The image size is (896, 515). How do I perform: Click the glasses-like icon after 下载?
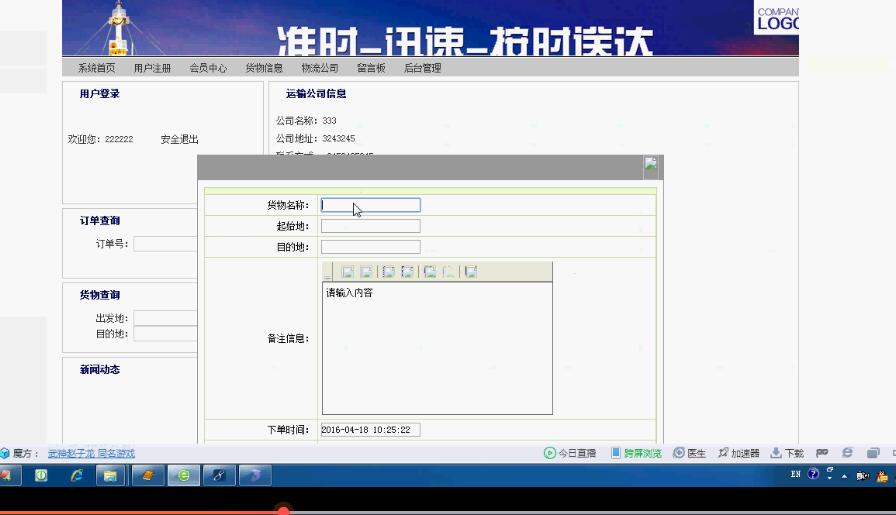(x=822, y=453)
